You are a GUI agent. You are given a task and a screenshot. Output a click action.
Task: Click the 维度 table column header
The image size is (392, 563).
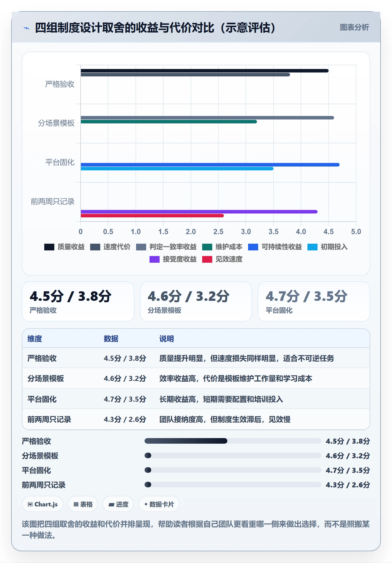[35, 339]
